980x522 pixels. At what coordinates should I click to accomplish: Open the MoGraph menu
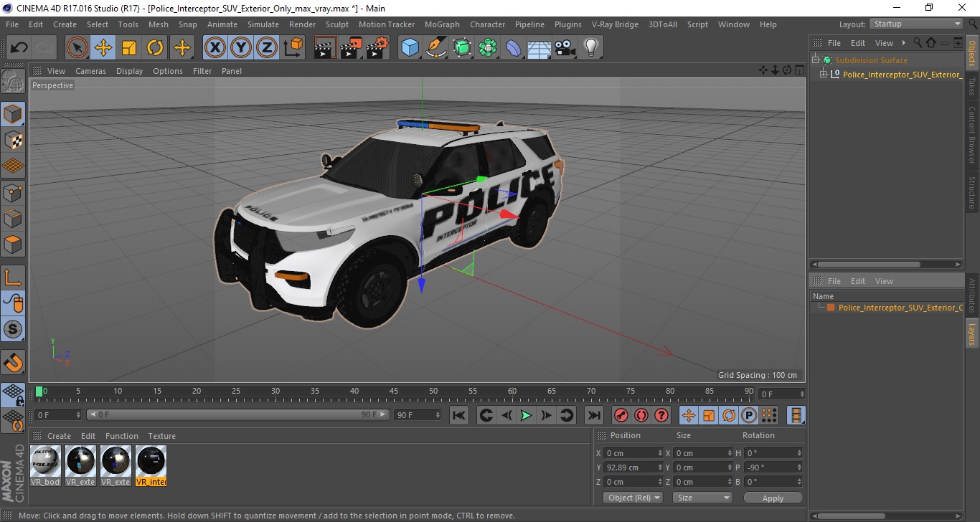click(x=442, y=24)
